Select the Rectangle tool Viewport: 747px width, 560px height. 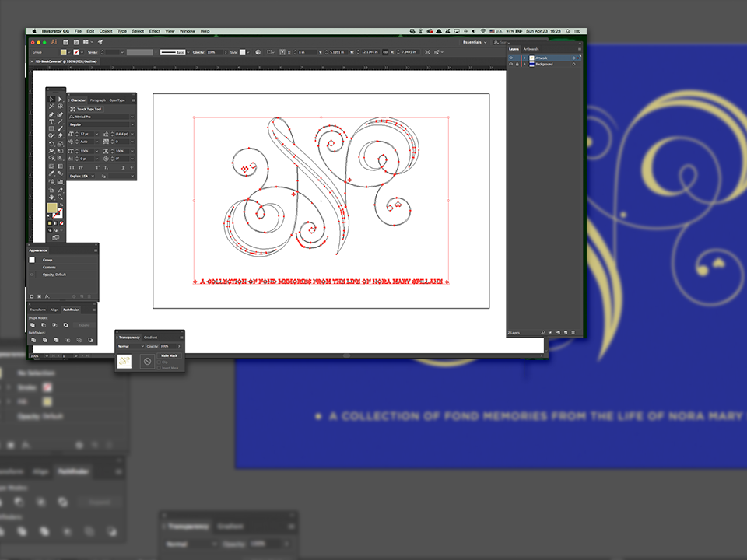tap(51, 128)
